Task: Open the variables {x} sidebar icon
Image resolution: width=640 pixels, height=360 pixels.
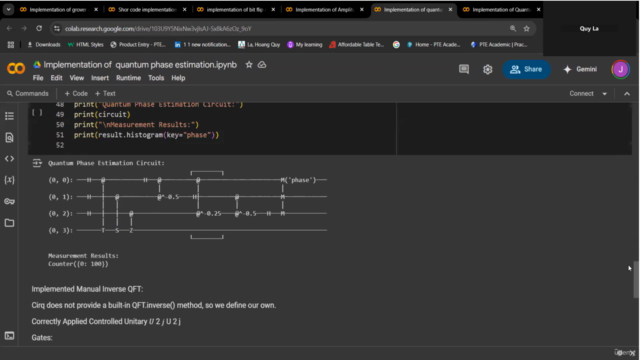Action: [9, 180]
